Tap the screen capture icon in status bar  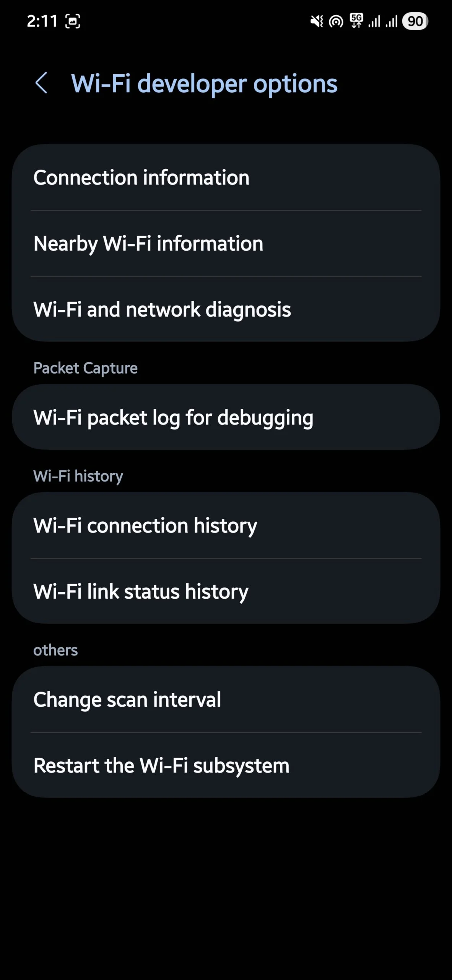[72, 21]
